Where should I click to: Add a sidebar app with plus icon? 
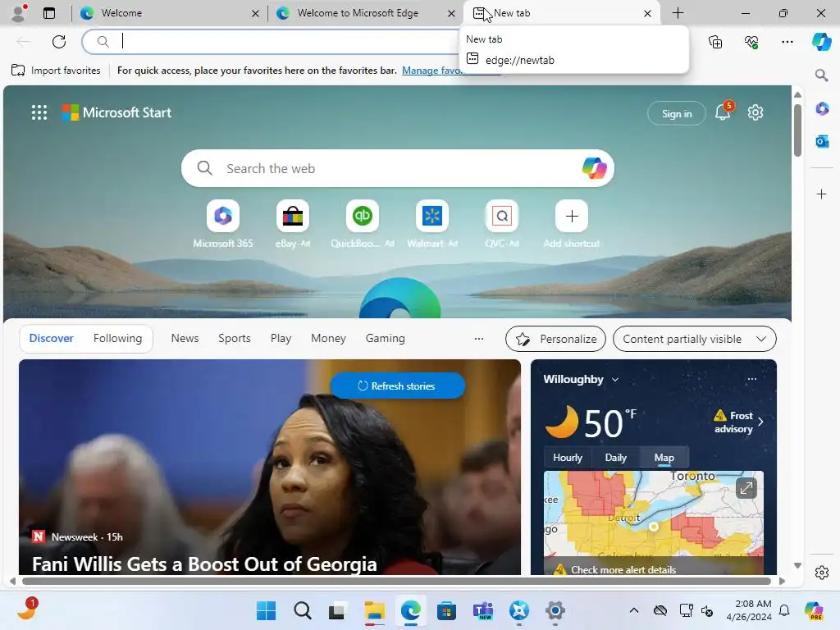coord(822,194)
